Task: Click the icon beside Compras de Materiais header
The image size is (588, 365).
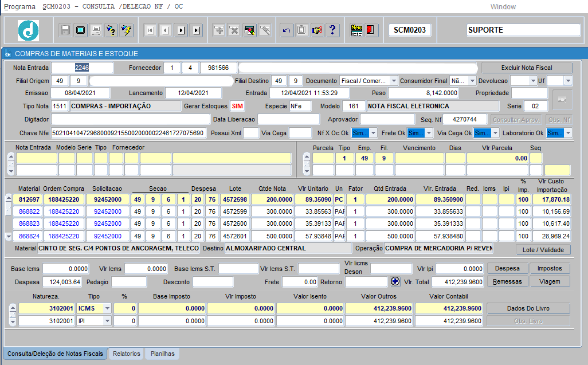Action: coord(8,54)
